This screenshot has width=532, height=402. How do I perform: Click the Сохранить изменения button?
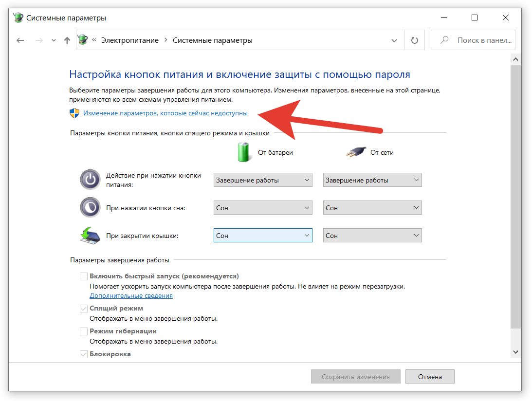tap(356, 377)
